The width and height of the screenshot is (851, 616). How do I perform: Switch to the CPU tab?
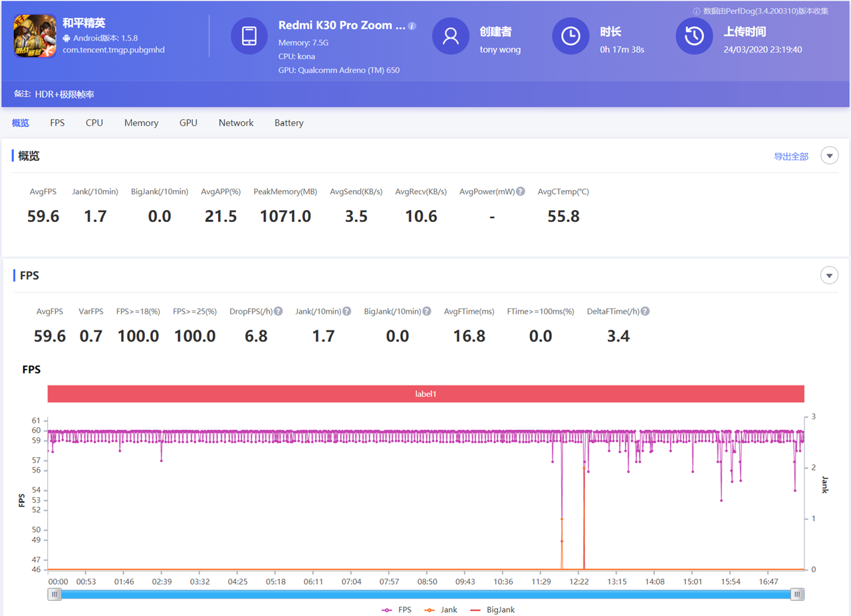(94, 123)
